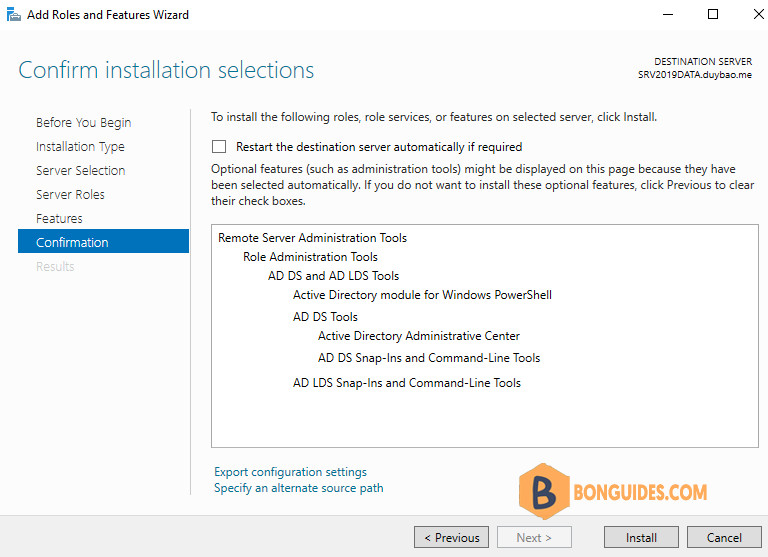The image size is (768, 557).
Task: Select the Confirmation step in sidebar
Action: (103, 242)
